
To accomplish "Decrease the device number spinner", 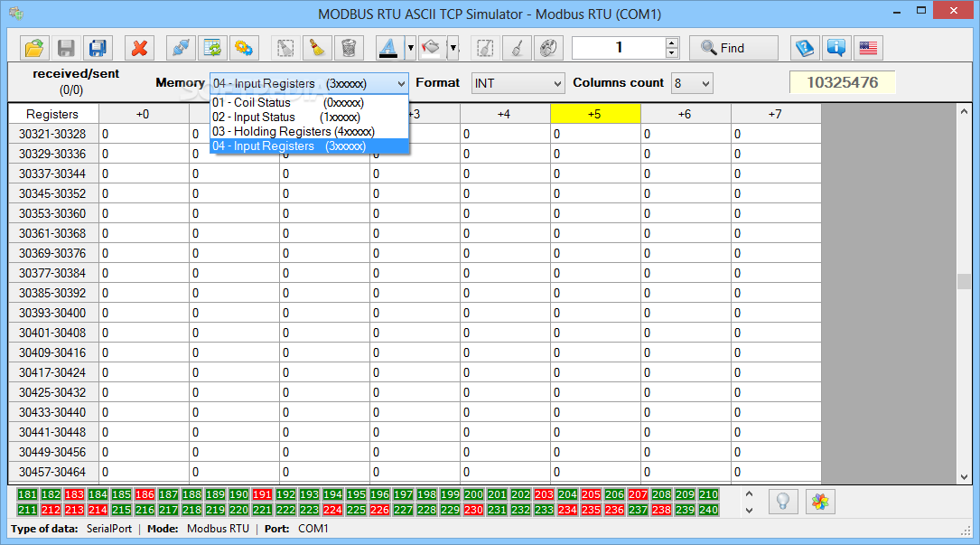I will [x=672, y=53].
